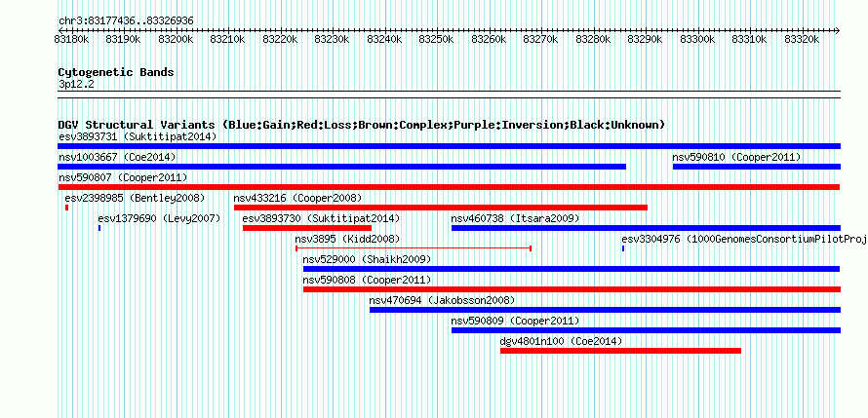Open the nsv590807 (Cooper2011) label

point(123,177)
